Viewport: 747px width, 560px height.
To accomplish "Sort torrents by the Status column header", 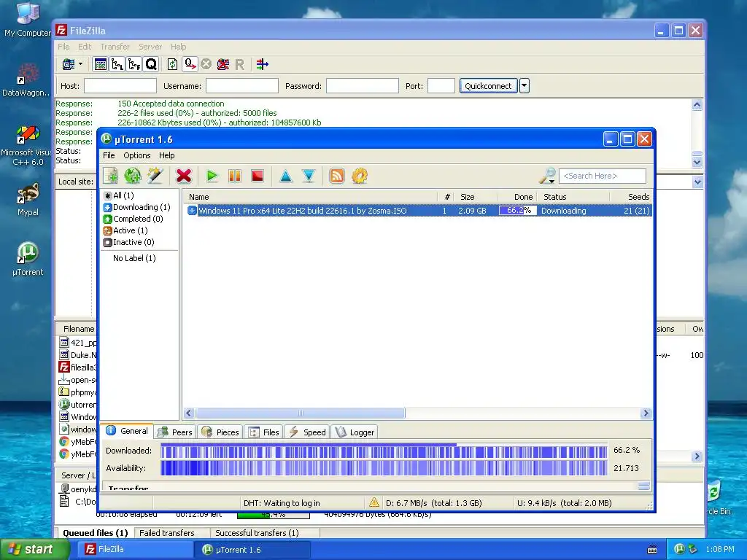I will click(573, 197).
